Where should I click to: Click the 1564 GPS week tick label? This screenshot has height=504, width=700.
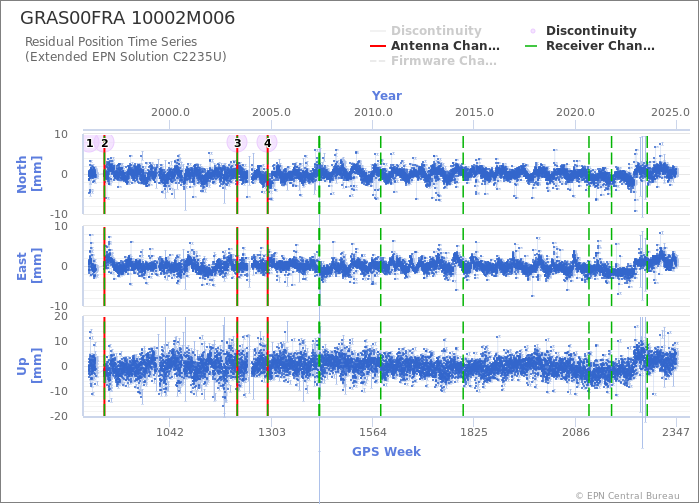373,432
